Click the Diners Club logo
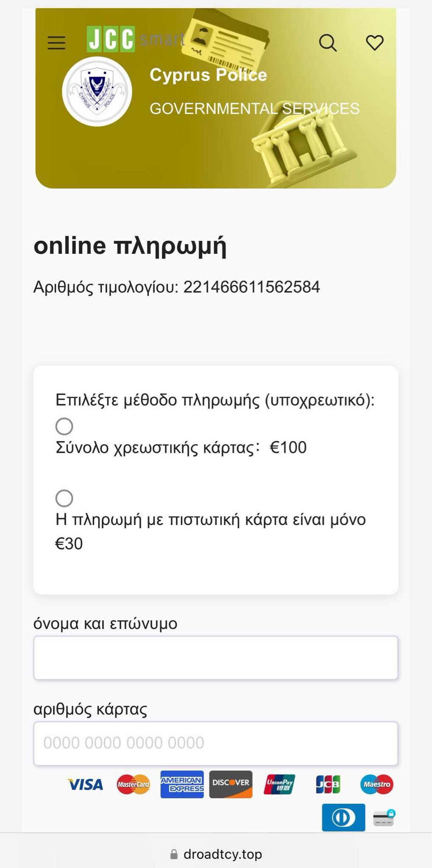Screen dimensions: 432x868 coord(343,817)
